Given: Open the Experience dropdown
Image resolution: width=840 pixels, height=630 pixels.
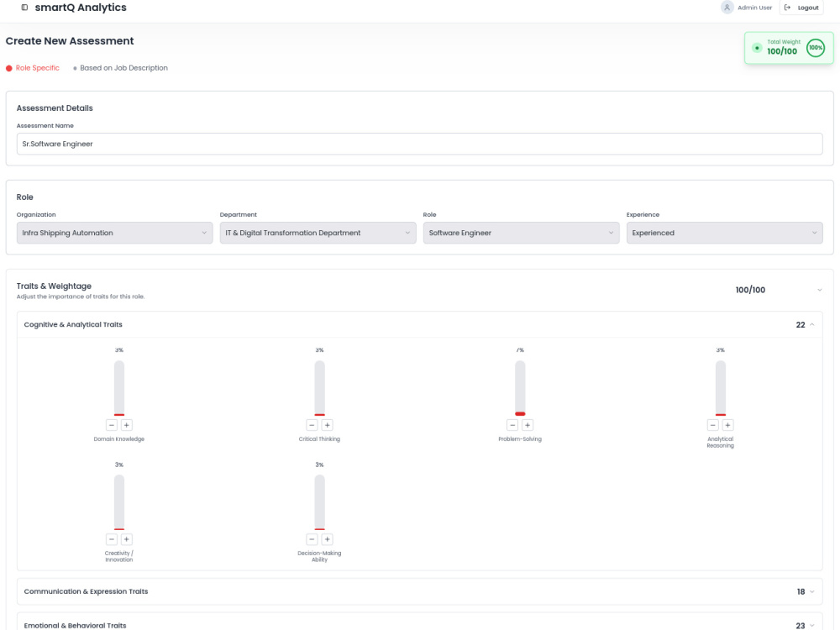Looking at the screenshot, I should point(724,233).
